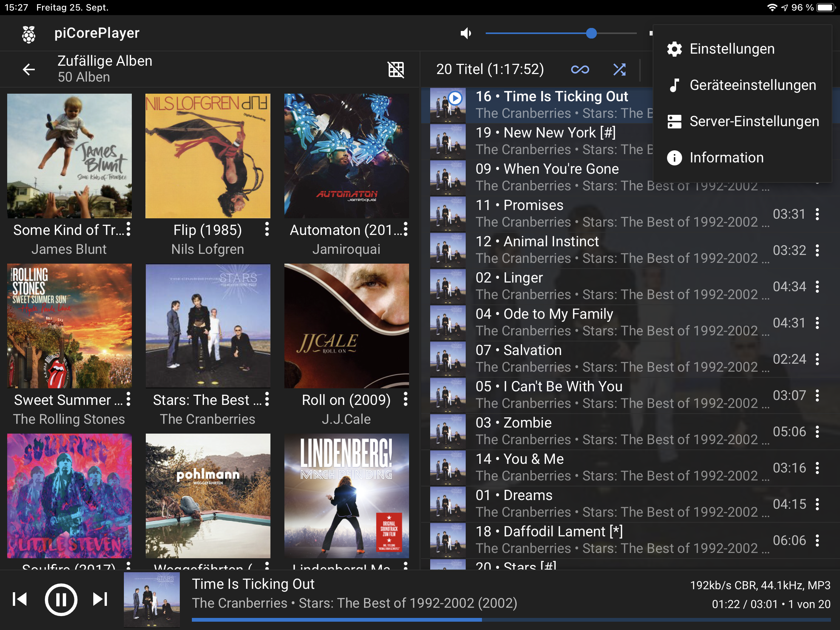840x630 pixels.
Task: Click the music note icon for Geräteeinstellungen
Action: tap(675, 85)
